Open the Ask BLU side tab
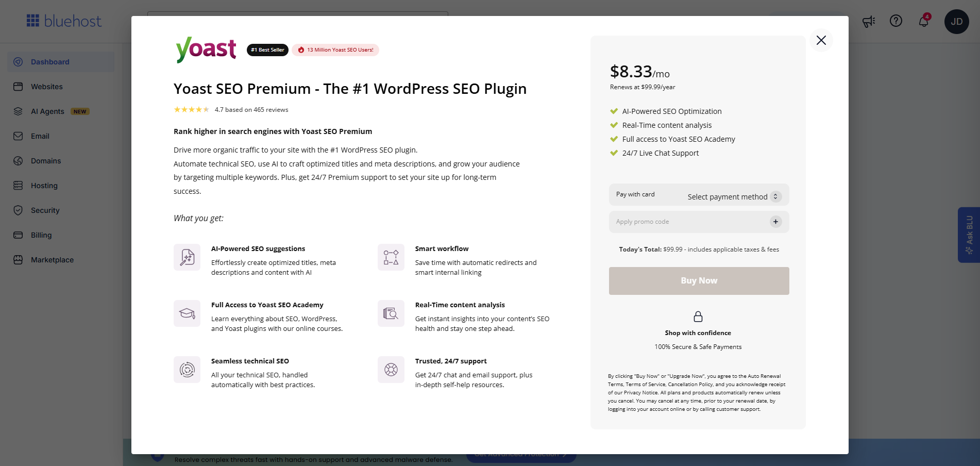Viewport: 980px width, 466px height. coord(969,235)
